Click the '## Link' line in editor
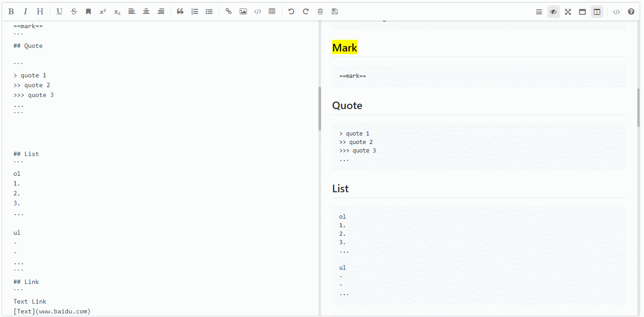 coord(26,282)
